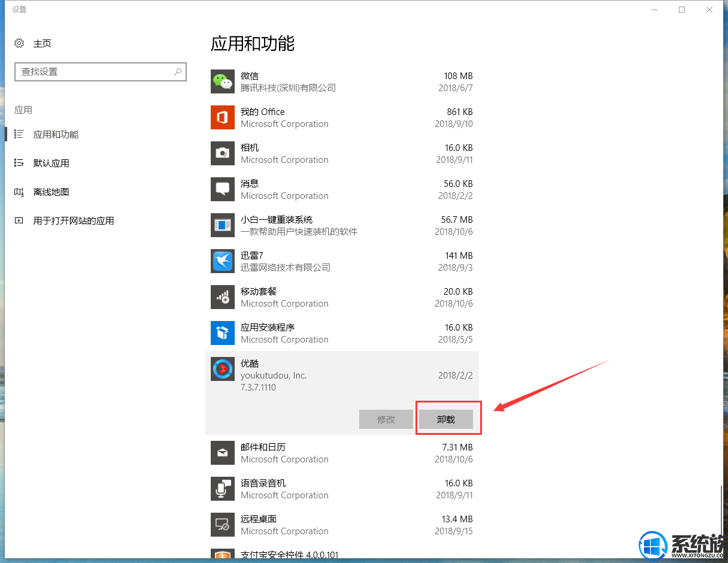728x563 pixels.
Task: Click the greyed 修改 modify button
Action: pos(386,419)
